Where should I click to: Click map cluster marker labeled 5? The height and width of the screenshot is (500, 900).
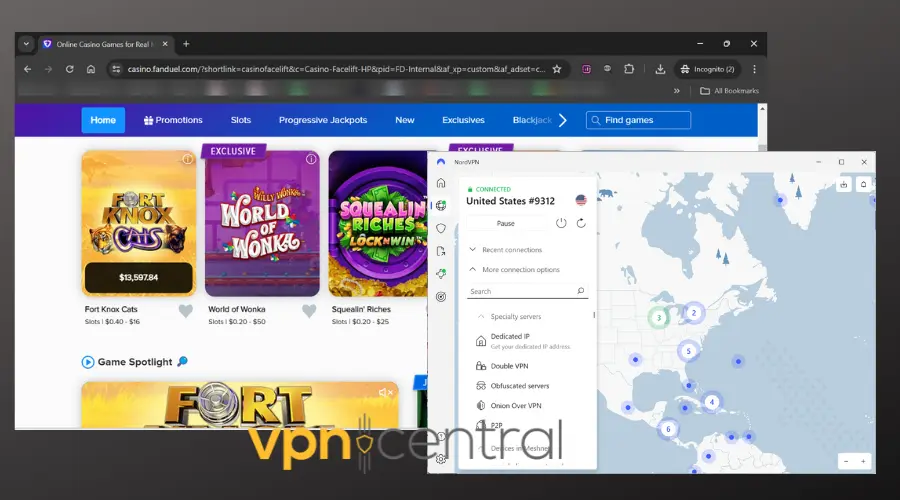[688, 351]
